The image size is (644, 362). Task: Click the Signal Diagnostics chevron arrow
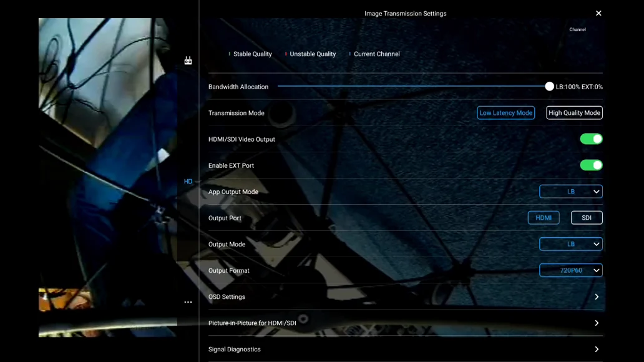[596, 350]
